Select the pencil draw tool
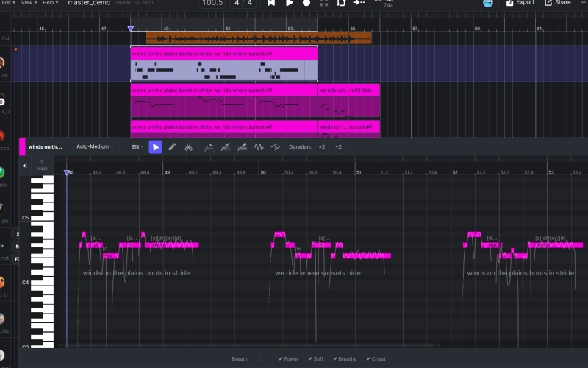This screenshot has height=368, width=588. [172, 146]
